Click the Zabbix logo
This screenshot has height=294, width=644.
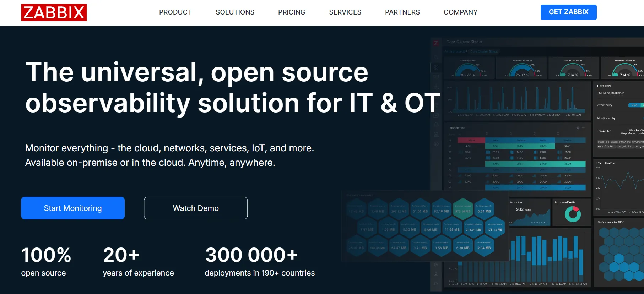tap(54, 12)
